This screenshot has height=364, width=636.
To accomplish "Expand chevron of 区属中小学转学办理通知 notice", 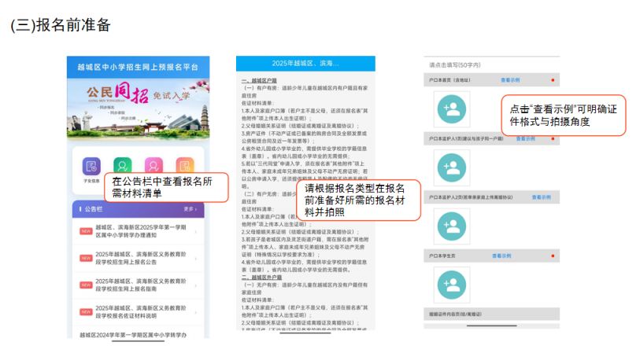I will 196,231.
